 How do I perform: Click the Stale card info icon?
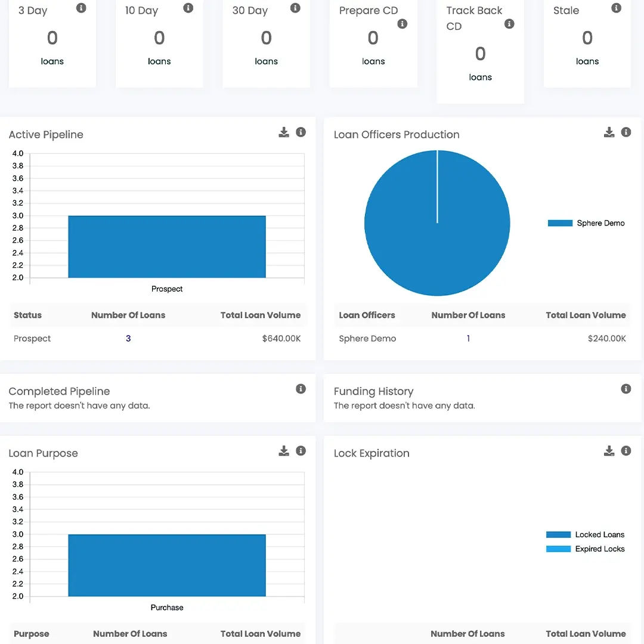point(617,8)
